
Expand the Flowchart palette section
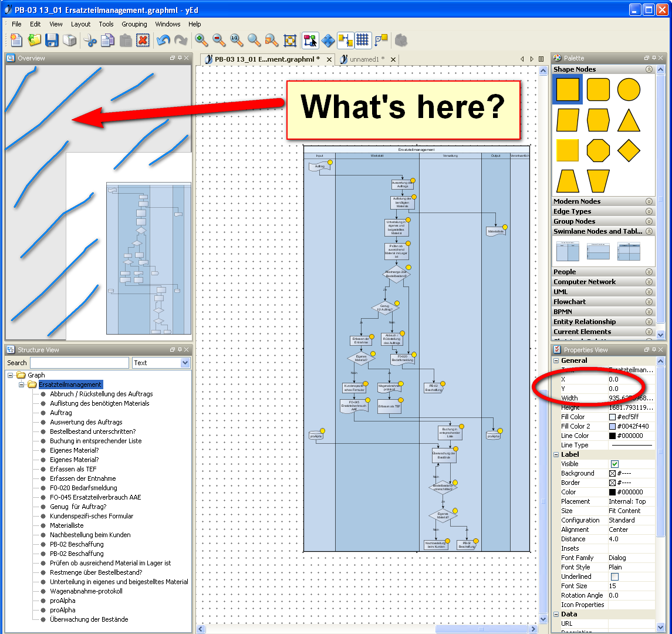click(649, 302)
